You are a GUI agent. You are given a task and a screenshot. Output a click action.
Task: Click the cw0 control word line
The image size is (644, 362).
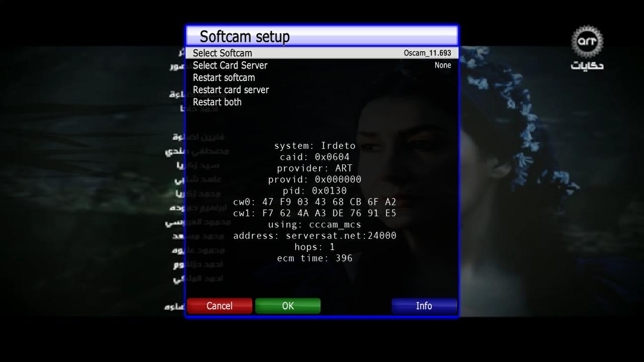click(x=315, y=202)
